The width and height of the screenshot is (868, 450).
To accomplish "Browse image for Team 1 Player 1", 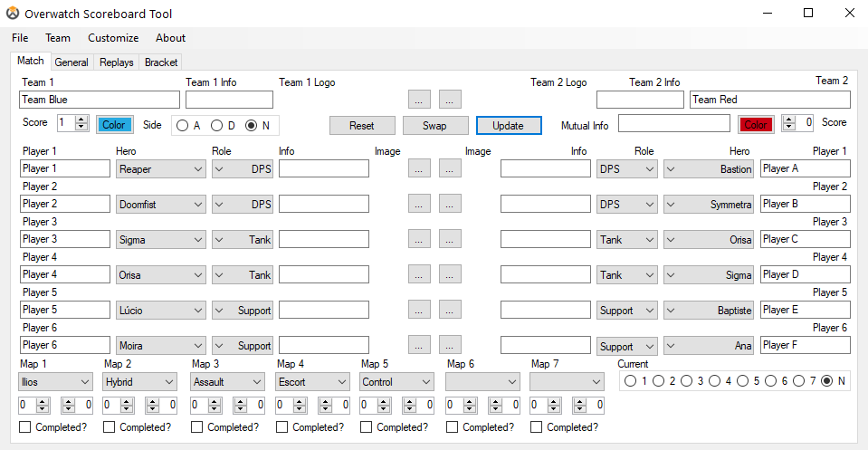I will (x=419, y=168).
